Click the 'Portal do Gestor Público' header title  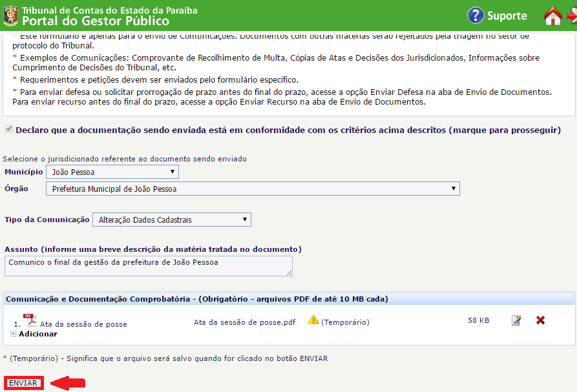pos(94,20)
